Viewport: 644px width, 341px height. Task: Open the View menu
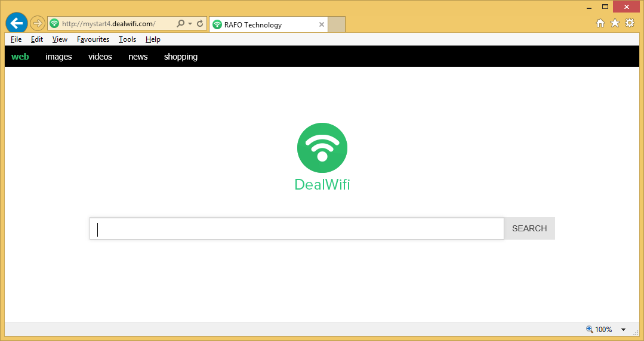coord(60,39)
